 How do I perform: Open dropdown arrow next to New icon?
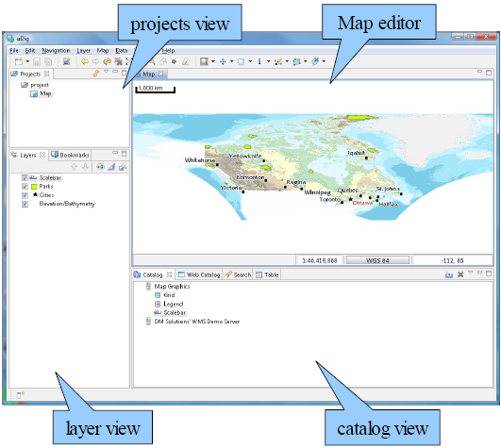coord(27,61)
